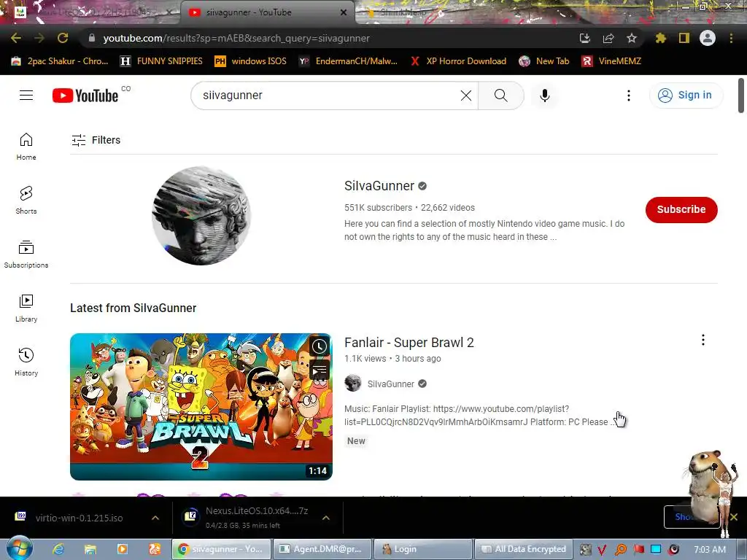Open Fanlair - Super Brawl 2 title
The height and width of the screenshot is (560, 747).
[409, 343]
